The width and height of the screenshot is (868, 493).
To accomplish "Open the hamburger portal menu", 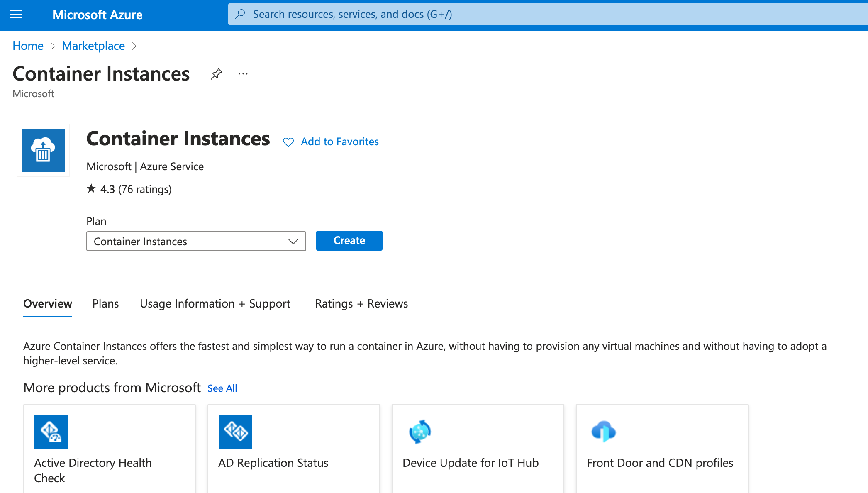I will click(x=16, y=15).
